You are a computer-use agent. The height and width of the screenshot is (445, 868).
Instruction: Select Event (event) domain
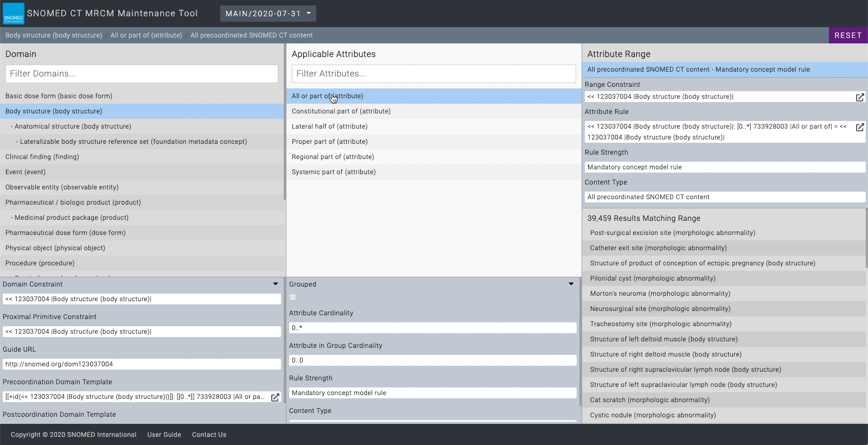(142, 172)
